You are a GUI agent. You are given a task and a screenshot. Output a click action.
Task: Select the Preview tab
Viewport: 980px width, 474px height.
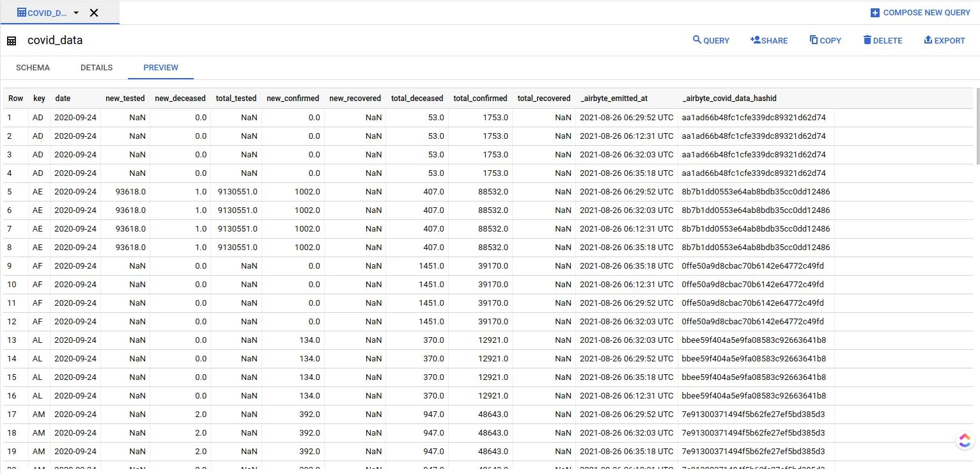pos(161,67)
